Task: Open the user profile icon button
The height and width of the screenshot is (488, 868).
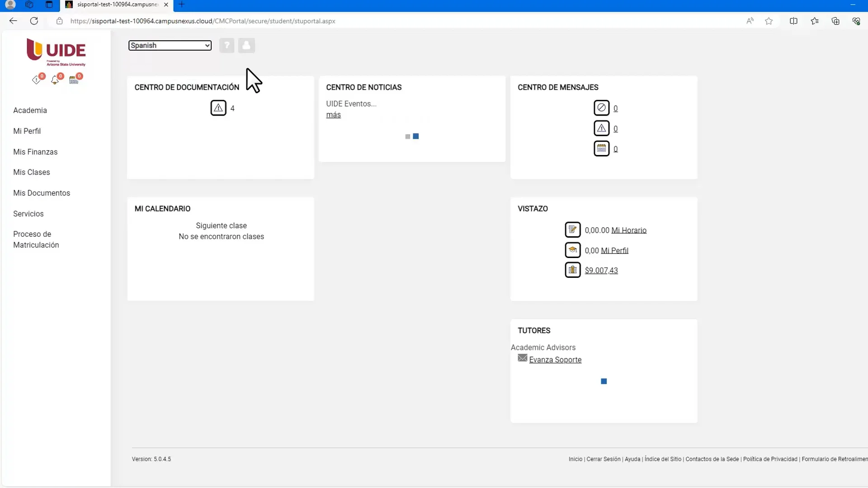Action: click(246, 46)
